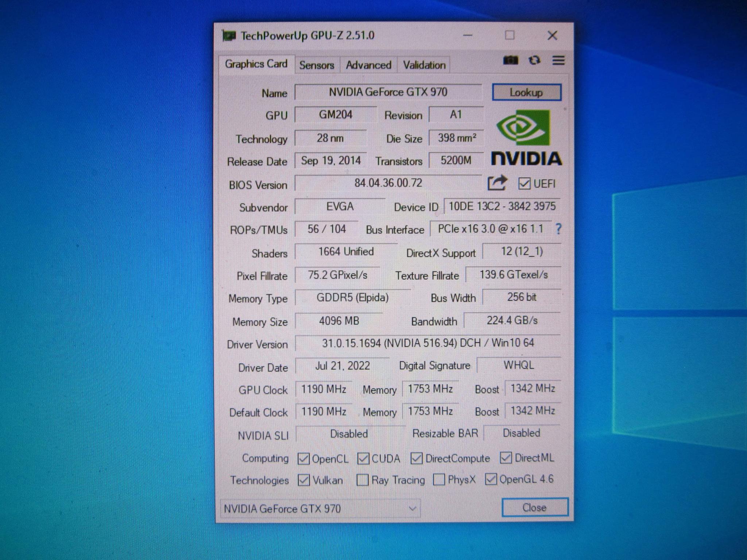Take a screenshot with the camera icon
Image resolution: width=747 pixels, height=560 pixels.
pos(510,60)
